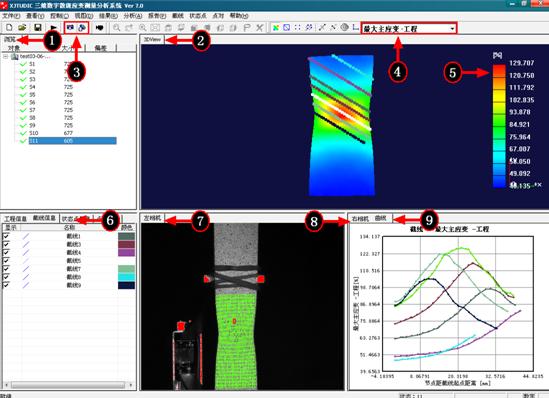Image resolution: width=549 pixels, height=398 pixels.
Task: Switch to the 3DView tab
Action: click(x=153, y=40)
